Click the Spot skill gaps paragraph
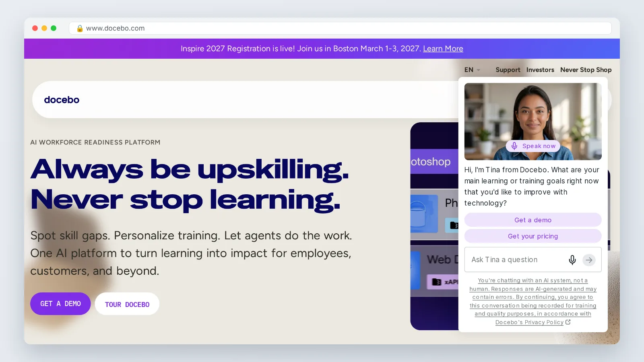Image resolution: width=644 pixels, height=362 pixels. pos(191,253)
